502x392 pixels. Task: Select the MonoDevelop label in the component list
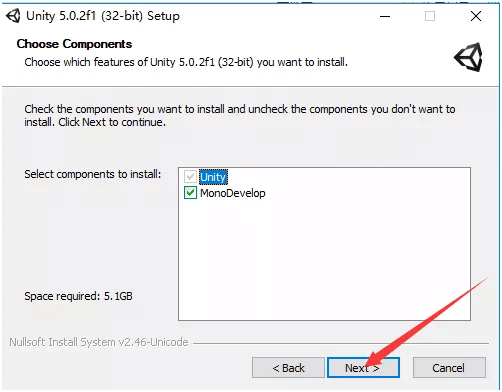(233, 193)
